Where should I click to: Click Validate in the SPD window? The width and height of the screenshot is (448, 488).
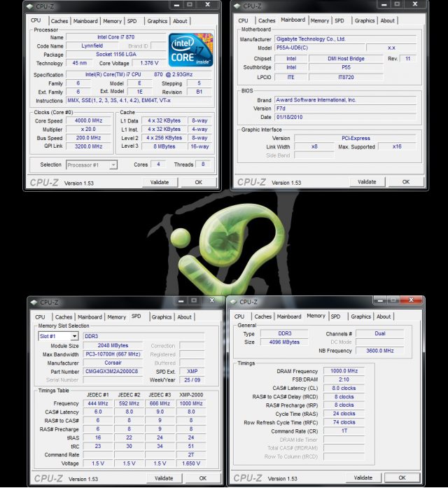point(164,478)
